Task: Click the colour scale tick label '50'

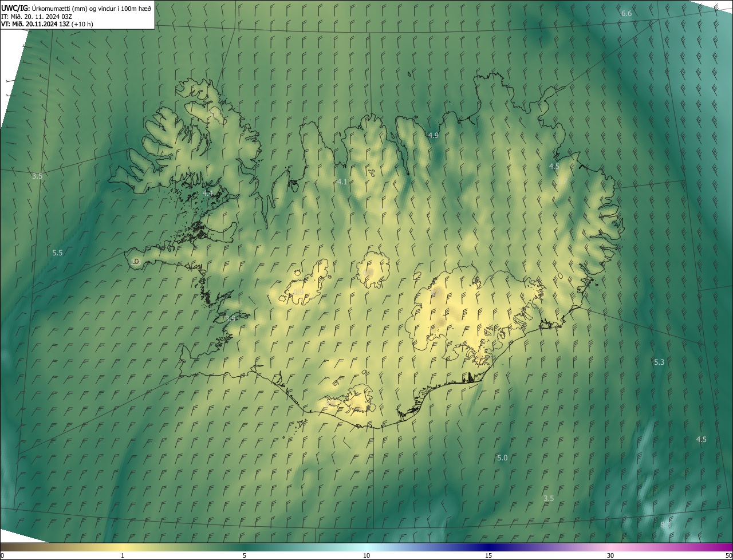Action: click(728, 555)
